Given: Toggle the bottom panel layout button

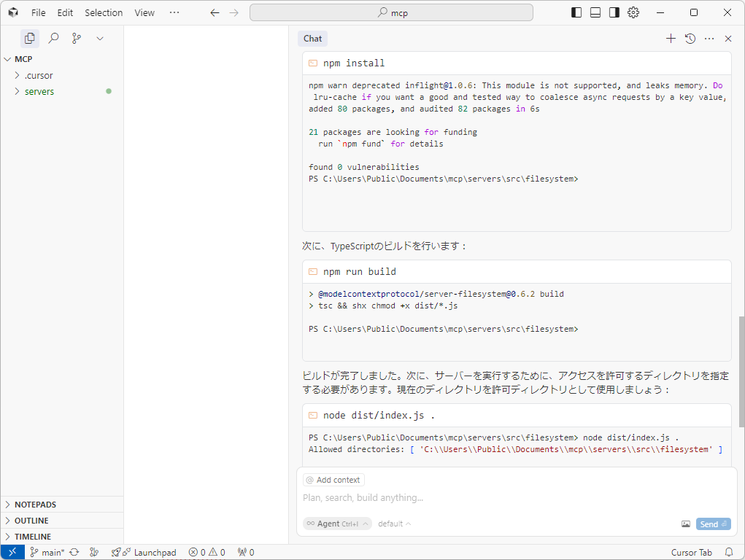Looking at the screenshot, I should tap(595, 12).
